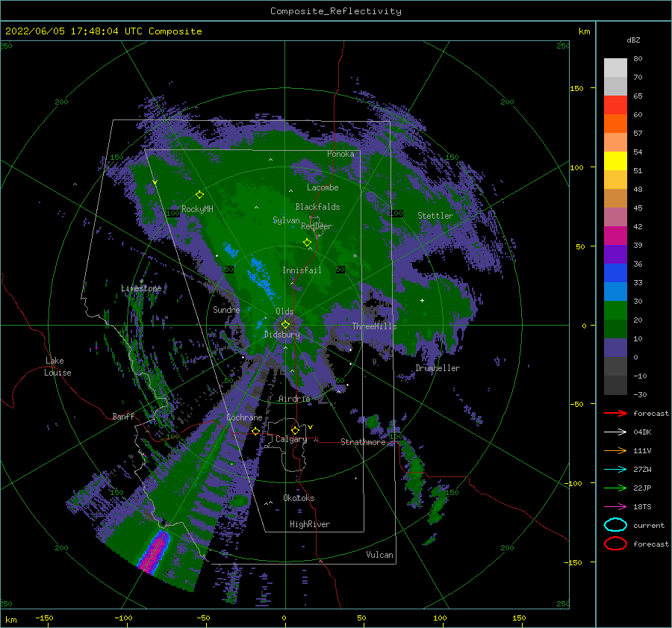Screen dimensions: 672x628
Task: Click the yellow diamond marker above Calgary
Action: click(x=295, y=430)
